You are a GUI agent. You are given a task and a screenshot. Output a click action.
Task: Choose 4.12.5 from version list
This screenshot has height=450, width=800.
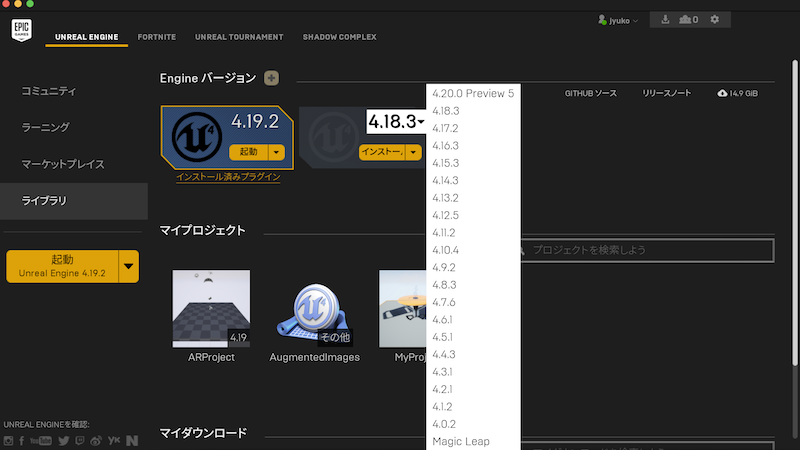[473, 215]
